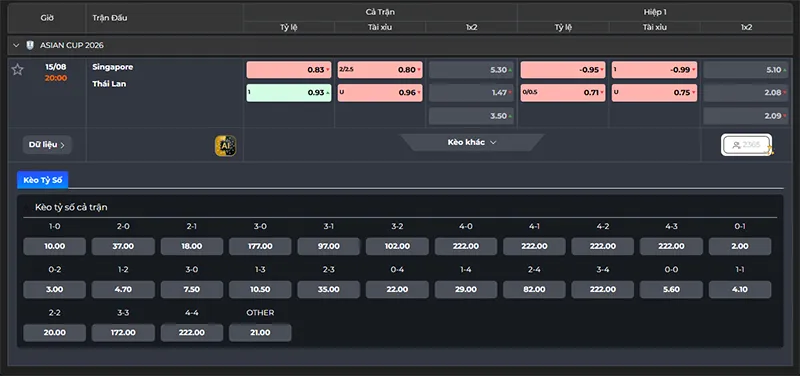Click the Hiệp 1 column group header
The height and width of the screenshot is (376, 800).
tap(654, 12)
